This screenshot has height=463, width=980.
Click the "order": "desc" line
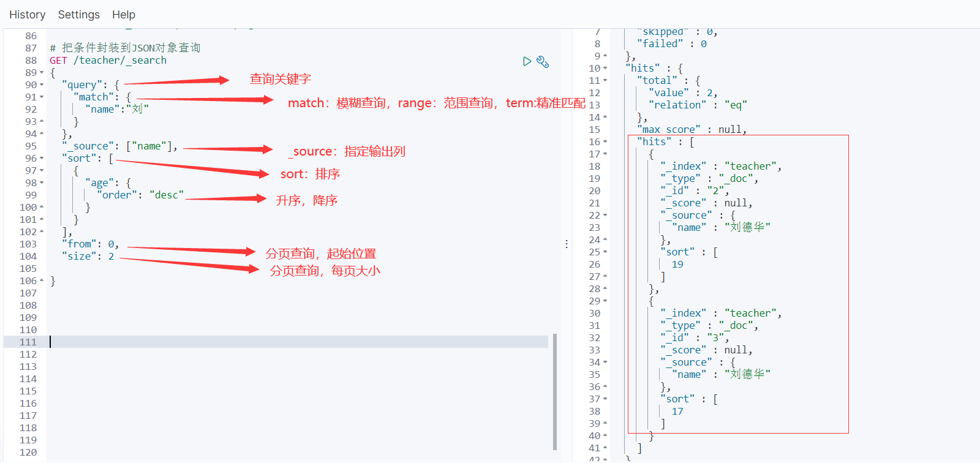point(140,195)
